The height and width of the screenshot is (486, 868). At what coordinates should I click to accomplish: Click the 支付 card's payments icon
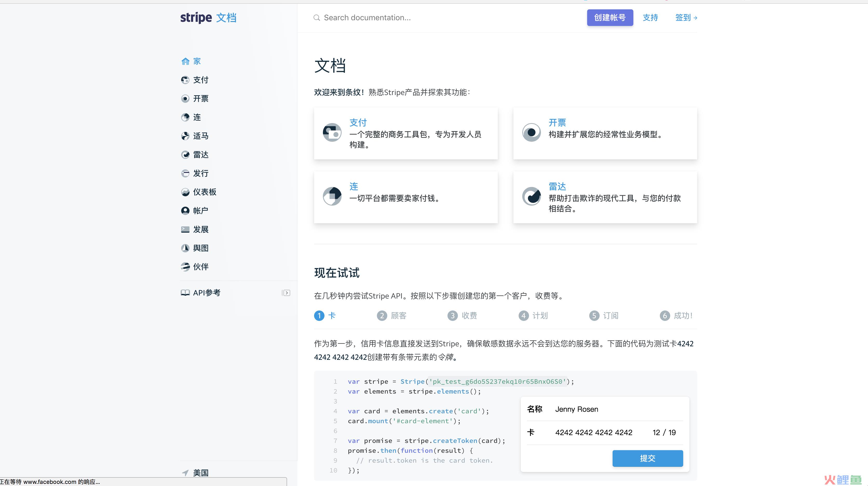(x=332, y=132)
